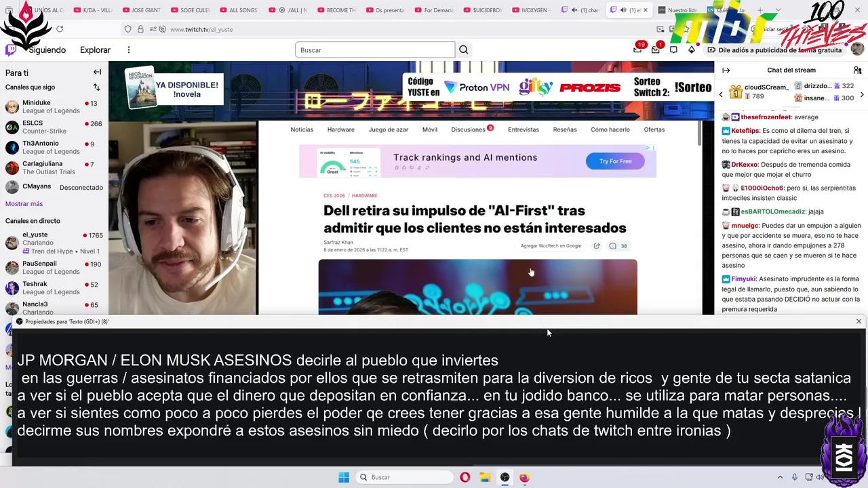Open OBS Studio from taskbar
The image size is (868, 488).
coord(505,477)
